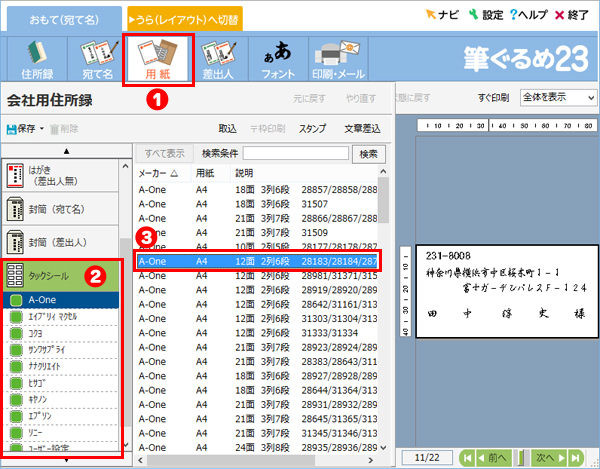The image size is (600, 469).
Task: Click the 文章差込 text insert button
Action: (x=362, y=129)
